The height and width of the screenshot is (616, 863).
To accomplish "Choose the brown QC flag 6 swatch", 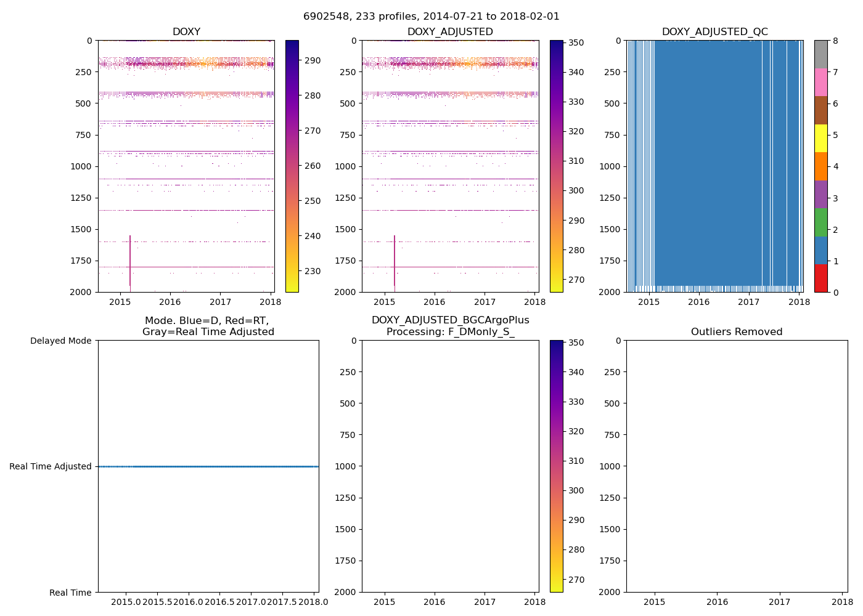I will [820, 110].
